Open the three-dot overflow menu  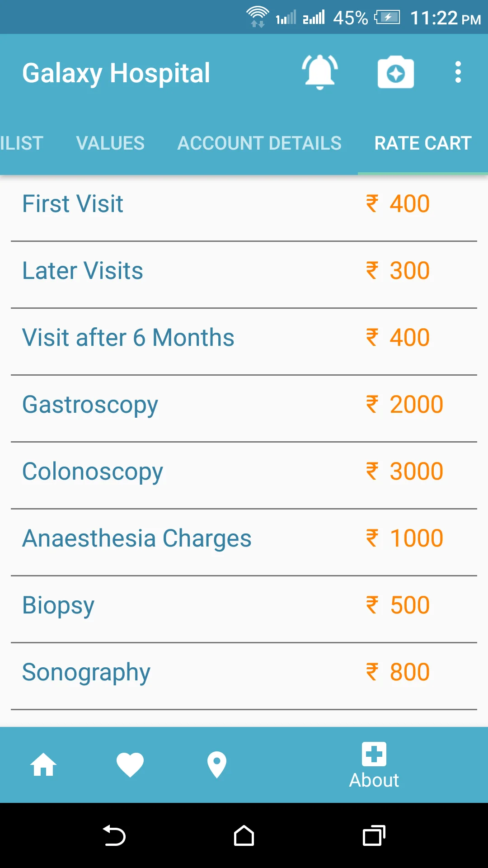458,72
